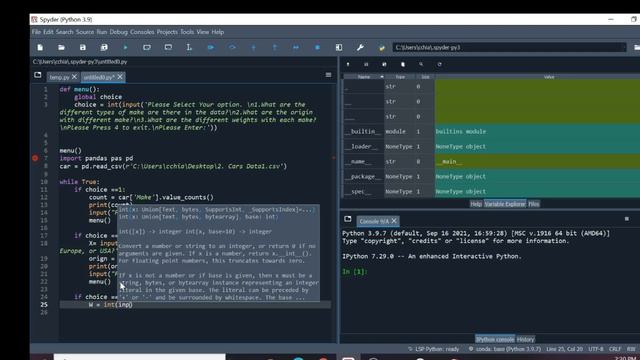640x360 pixels.
Task: Switch to the Files pane tab
Action: point(533,204)
